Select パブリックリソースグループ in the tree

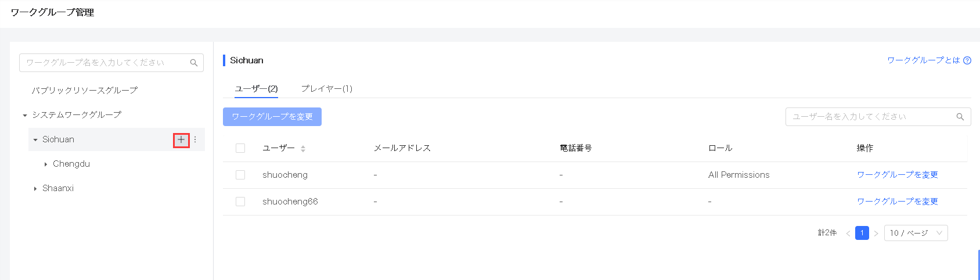(x=85, y=90)
